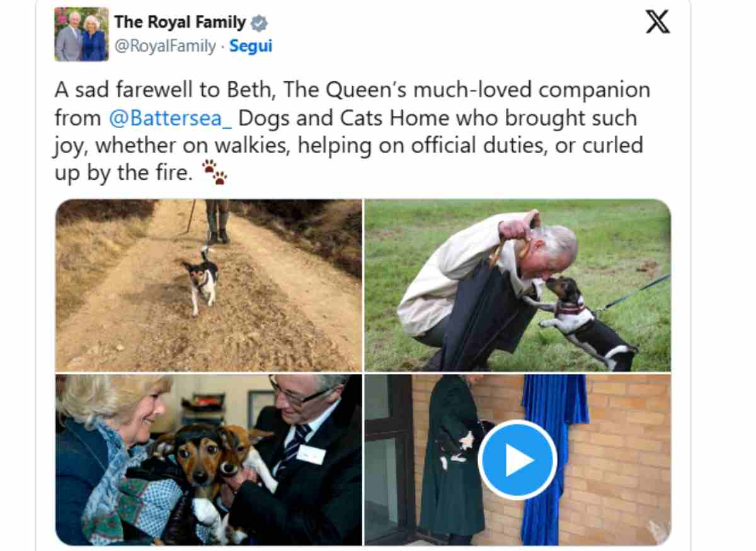Click the @RoyalFamily handle
Viewport: 756px width, 551px height.
[164, 47]
